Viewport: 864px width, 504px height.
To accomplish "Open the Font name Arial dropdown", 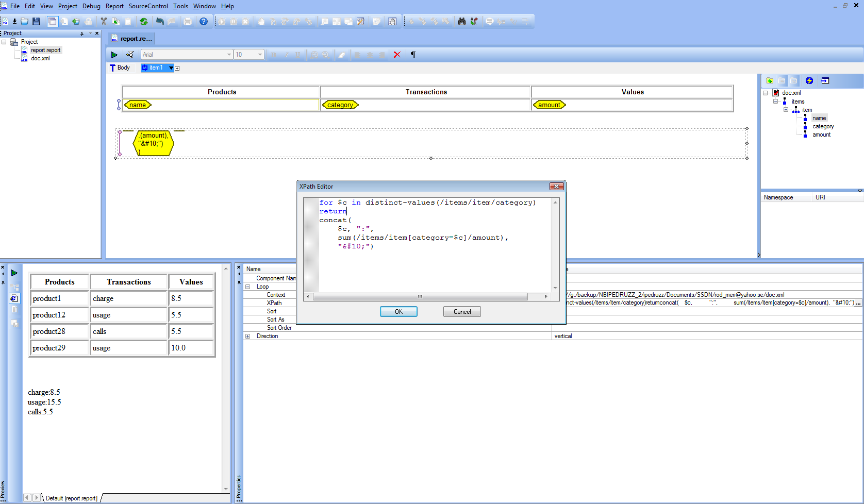I will click(229, 55).
